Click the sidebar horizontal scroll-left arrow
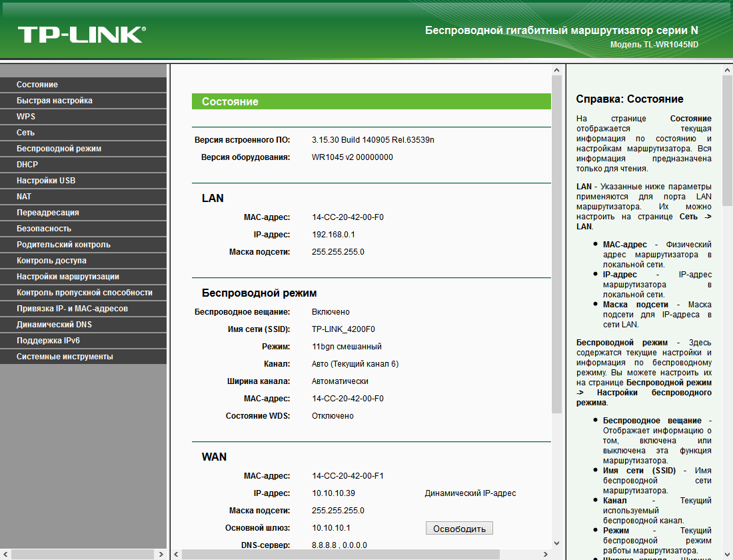The width and height of the screenshot is (733, 560). click(x=5, y=555)
